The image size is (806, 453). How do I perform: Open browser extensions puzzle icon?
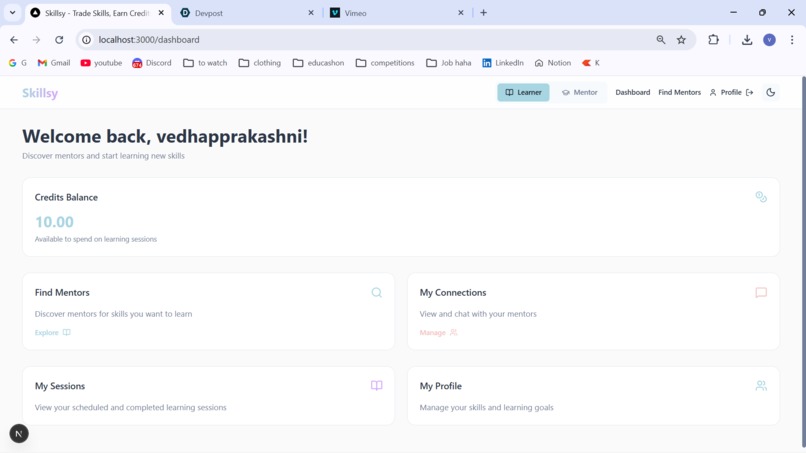pyautogui.click(x=713, y=40)
